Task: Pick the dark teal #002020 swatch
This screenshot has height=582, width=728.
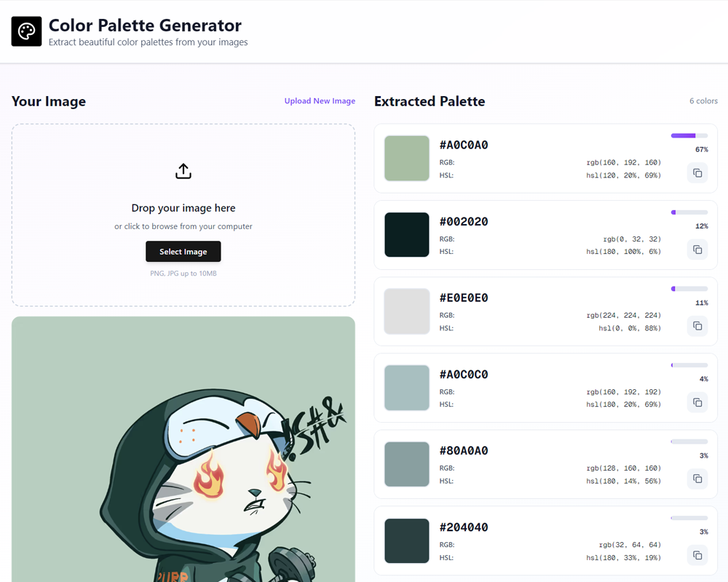Action: pyautogui.click(x=407, y=235)
